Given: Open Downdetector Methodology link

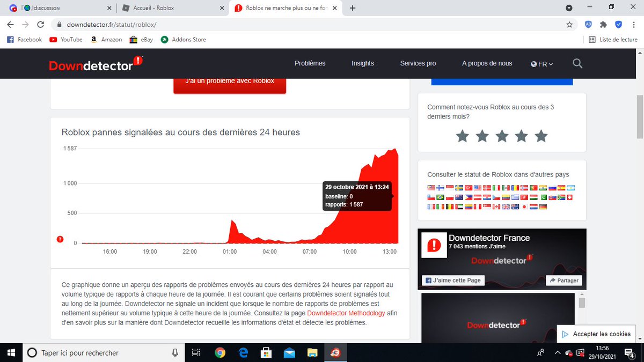Looking at the screenshot, I should click(346, 313).
